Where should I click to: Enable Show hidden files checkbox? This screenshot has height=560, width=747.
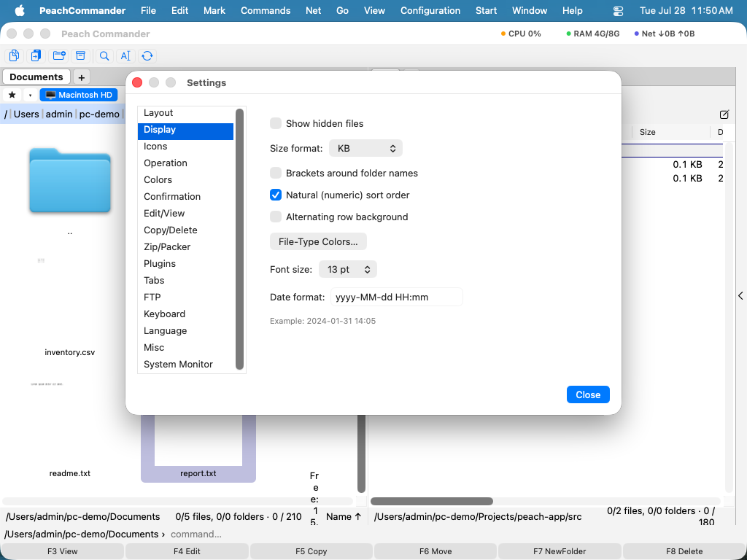click(275, 123)
